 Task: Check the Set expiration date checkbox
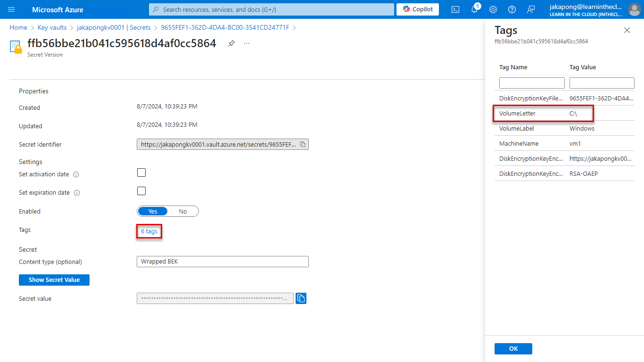point(141,191)
